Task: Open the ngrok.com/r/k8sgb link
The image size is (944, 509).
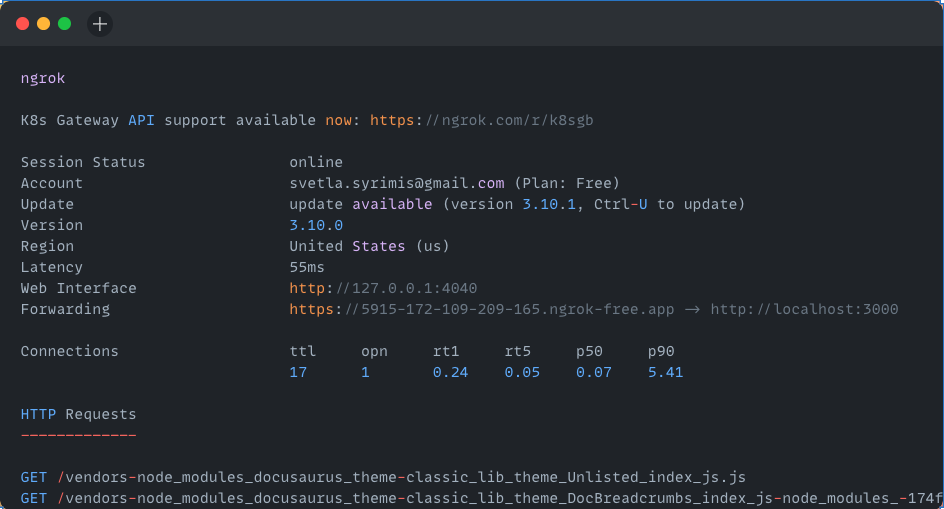Action: click(481, 120)
